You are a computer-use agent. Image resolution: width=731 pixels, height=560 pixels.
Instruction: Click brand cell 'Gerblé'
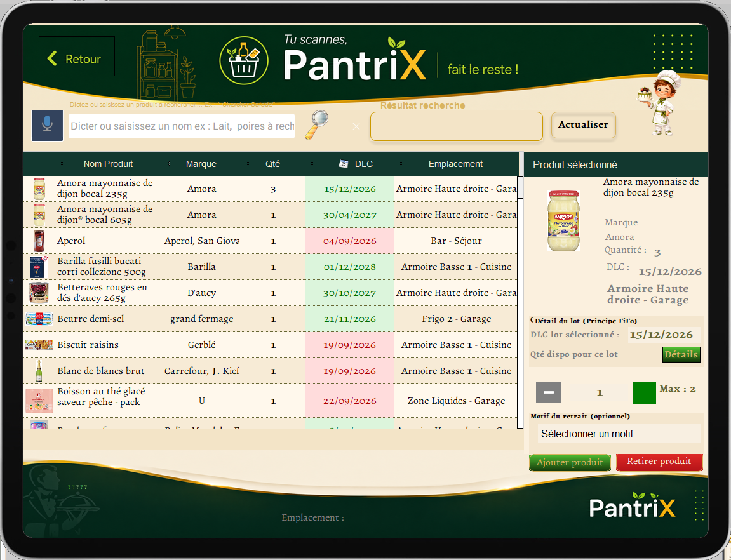coord(201,345)
